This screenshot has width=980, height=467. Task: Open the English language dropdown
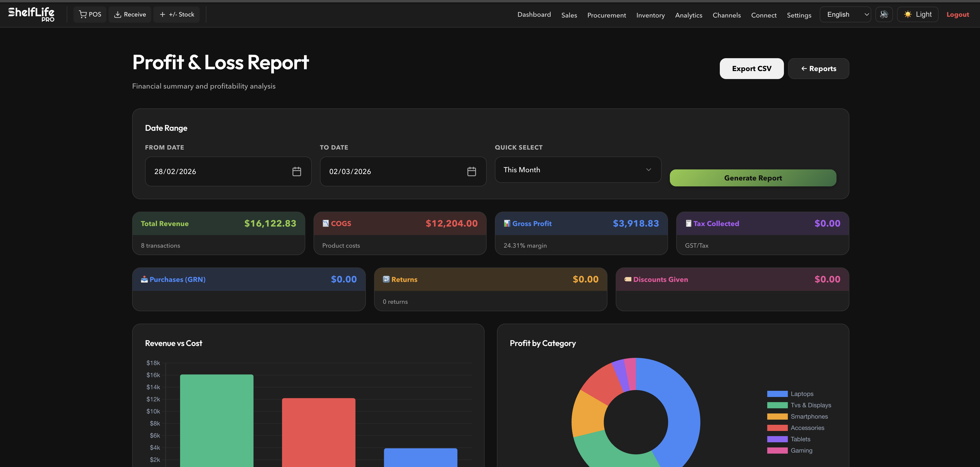845,14
